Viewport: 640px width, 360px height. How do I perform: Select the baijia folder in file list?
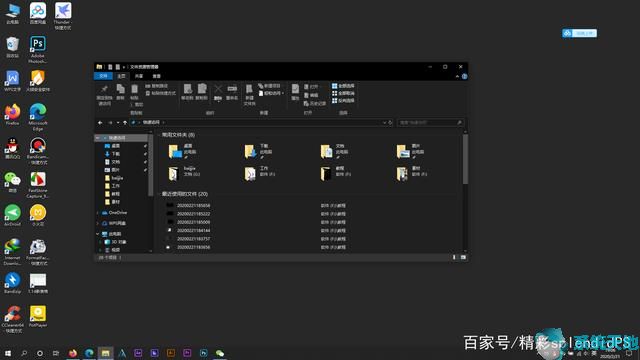point(184,173)
